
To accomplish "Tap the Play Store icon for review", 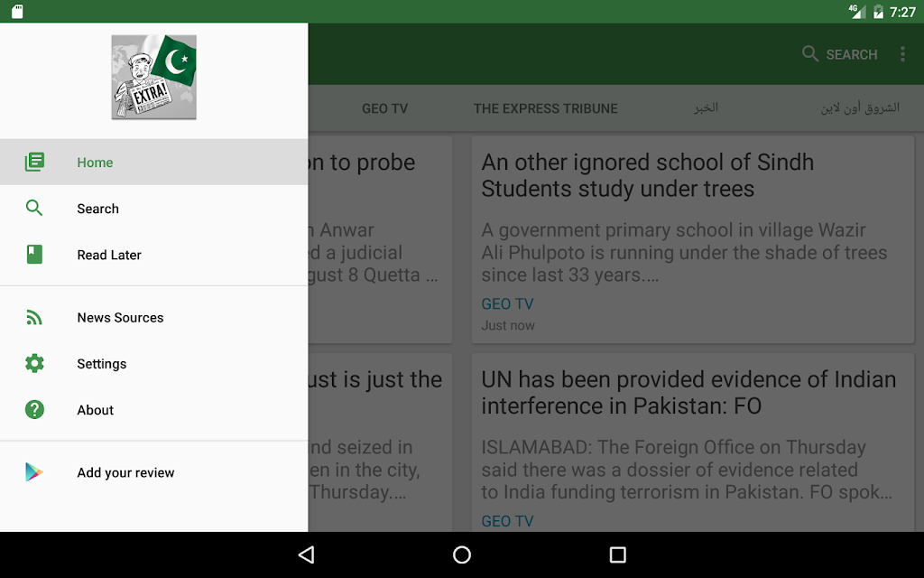I will (34, 472).
